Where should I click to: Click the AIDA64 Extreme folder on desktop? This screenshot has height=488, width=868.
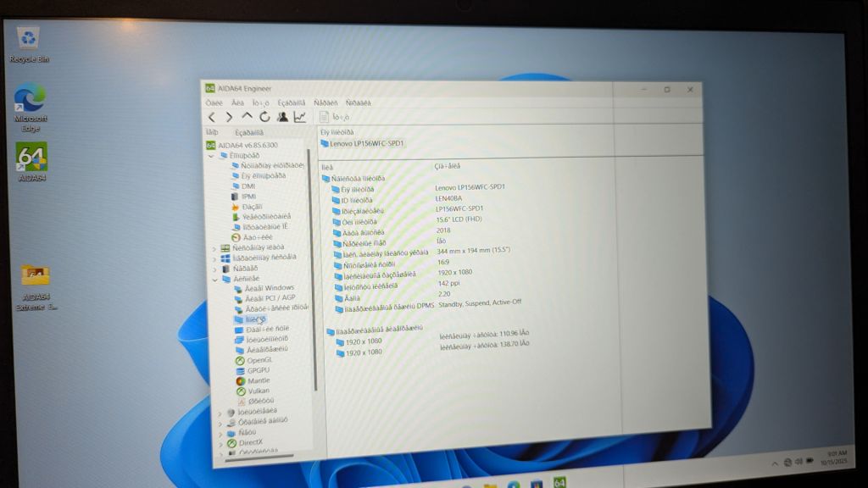click(36, 288)
